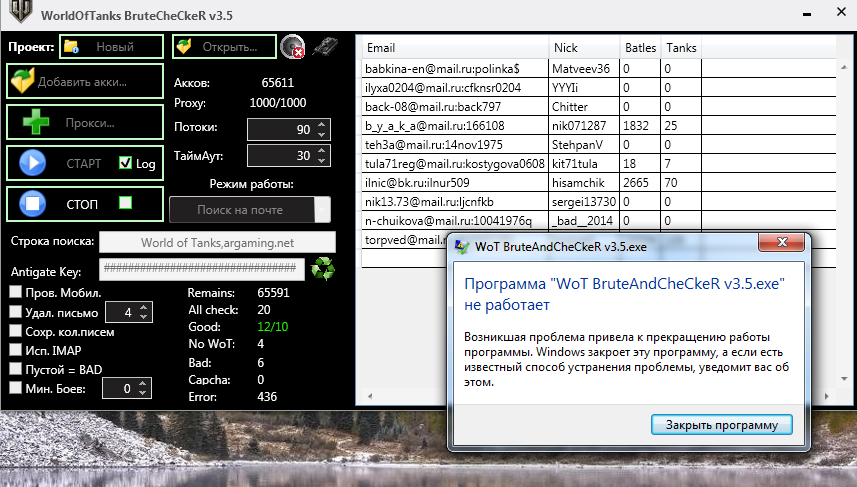Close the crash dialog with its red X
This screenshot has height=487, width=857.
click(x=782, y=242)
